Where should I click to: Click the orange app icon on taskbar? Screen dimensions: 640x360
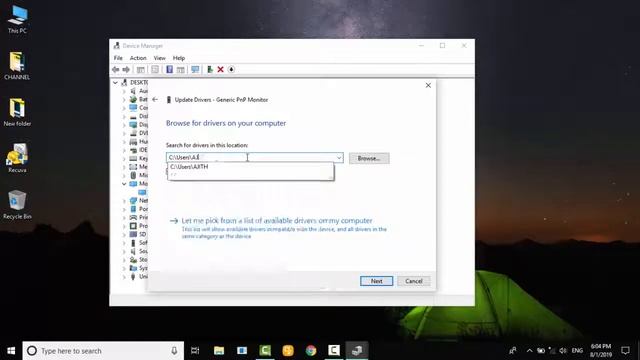[288, 351]
